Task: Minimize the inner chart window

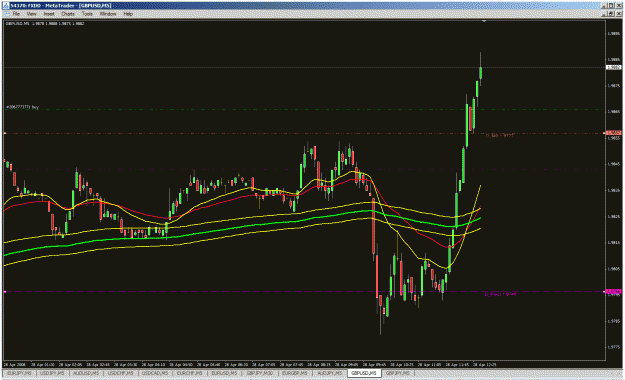Action: tap(605, 14)
